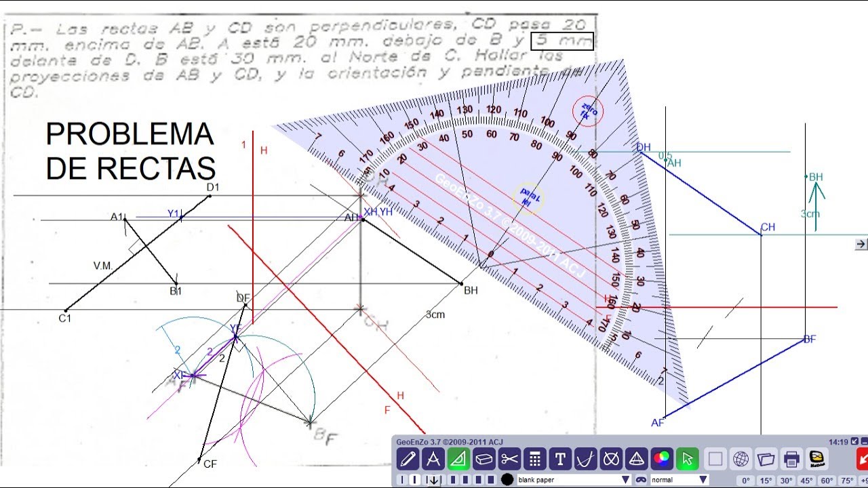Open the blank paper dropdown
868x488 pixels.
tap(574, 480)
